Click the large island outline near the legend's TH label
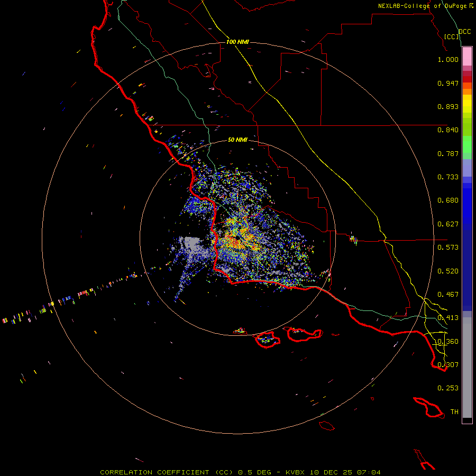Viewport: 476px width, 476px height. coord(428,407)
